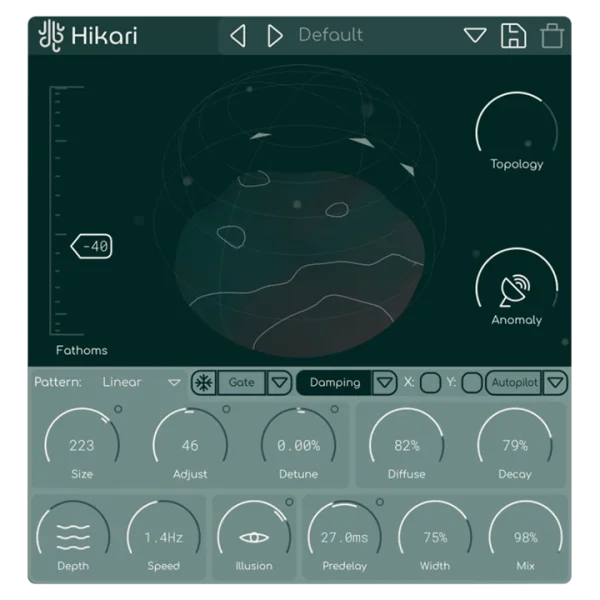Save preset with the floppy disk icon
This screenshot has width=600, height=600.
tap(513, 36)
